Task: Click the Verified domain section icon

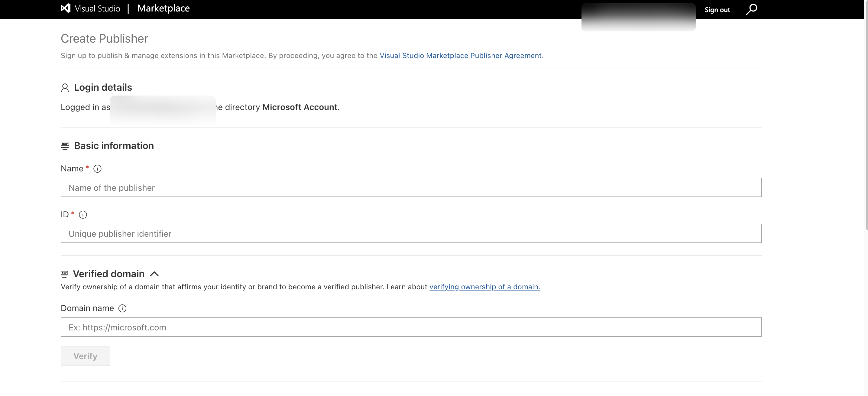Action: (x=64, y=274)
